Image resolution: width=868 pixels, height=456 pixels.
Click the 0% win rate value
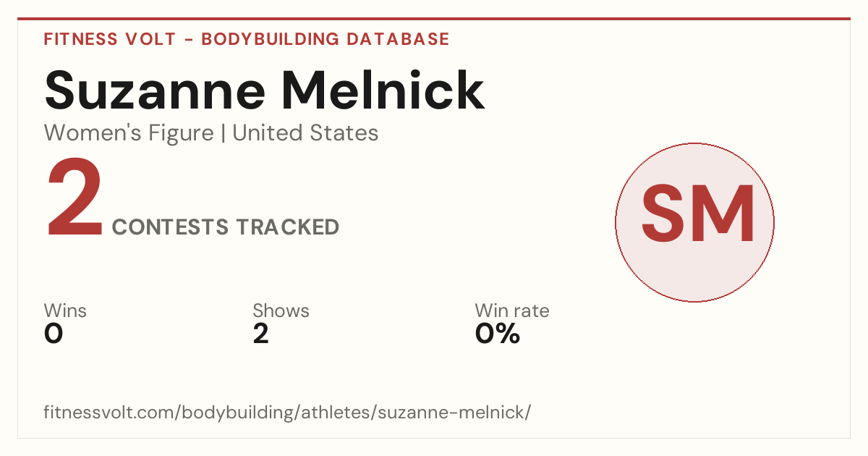click(498, 334)
